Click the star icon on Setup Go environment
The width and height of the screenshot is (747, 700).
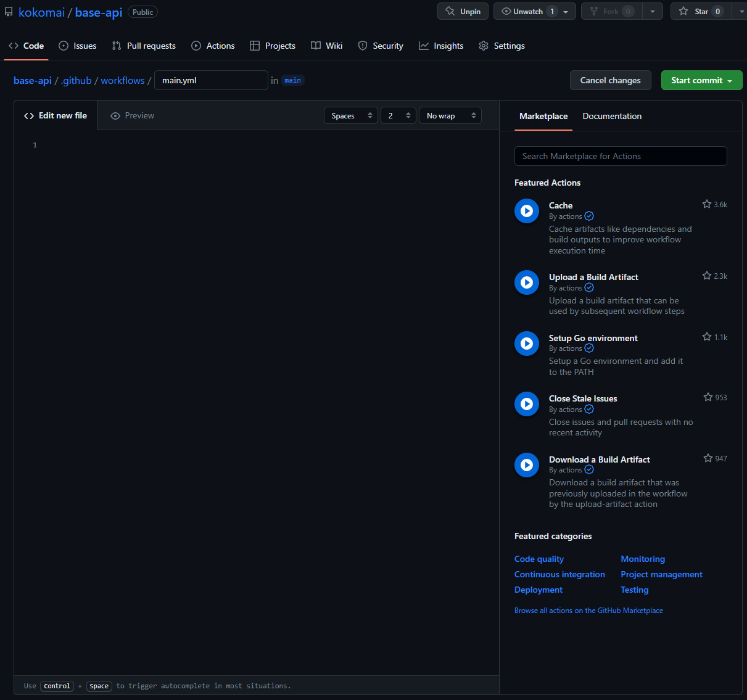point(707,337)
